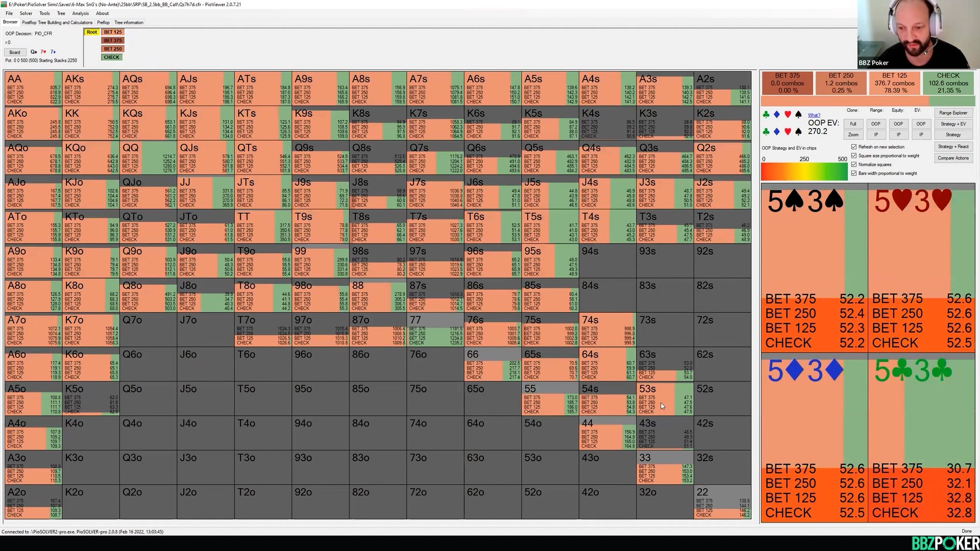
Task: Click the red-to-green EV color gradient scale
Action: click(804, 171)
